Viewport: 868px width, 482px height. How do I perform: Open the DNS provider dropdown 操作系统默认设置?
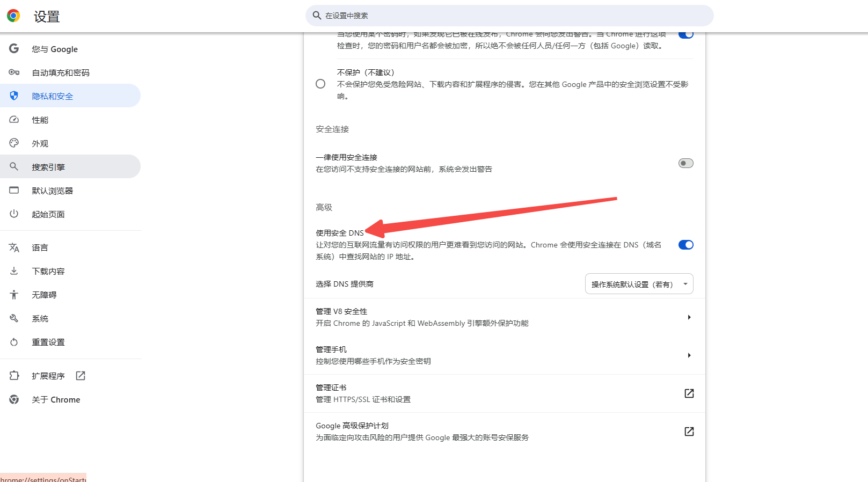coord(639,284)
